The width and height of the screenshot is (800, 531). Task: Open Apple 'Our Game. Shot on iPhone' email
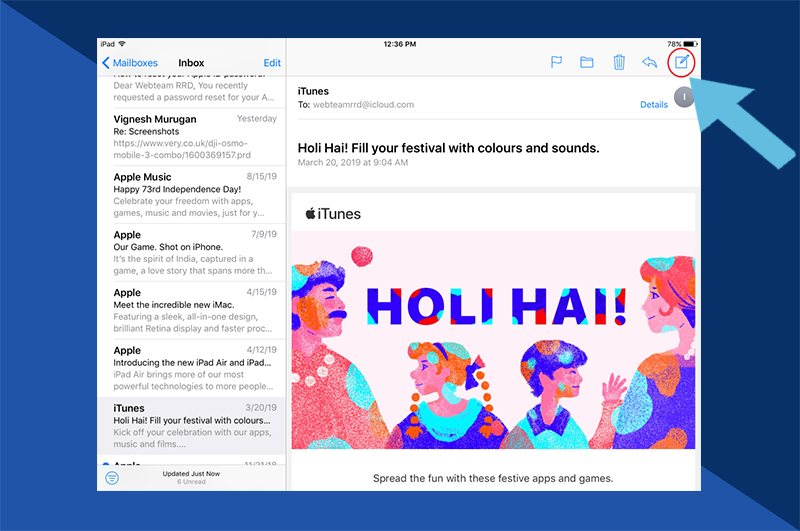click(x=192, y=252)
